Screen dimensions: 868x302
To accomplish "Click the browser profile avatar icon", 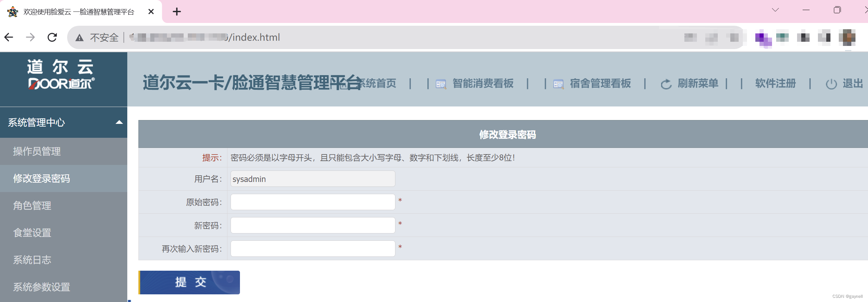I will tap(847, 37).
